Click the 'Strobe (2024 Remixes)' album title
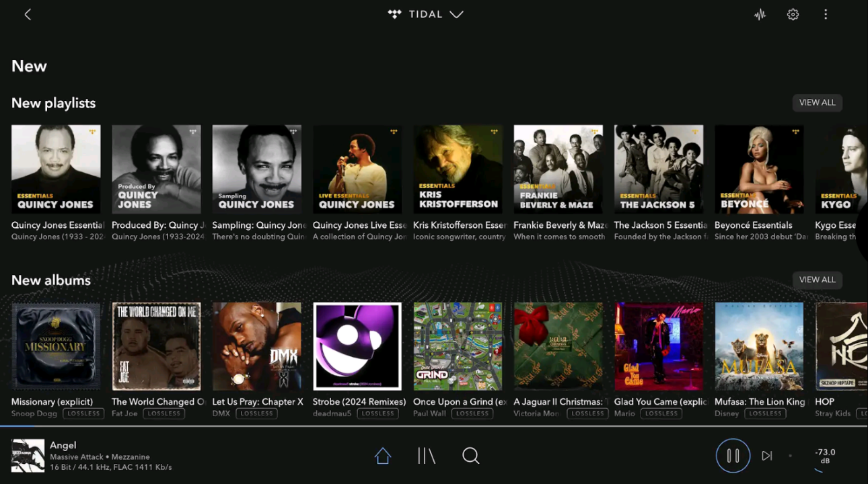Image resolution: width=868 pixels, height=484 pixels. click(359, 402)
